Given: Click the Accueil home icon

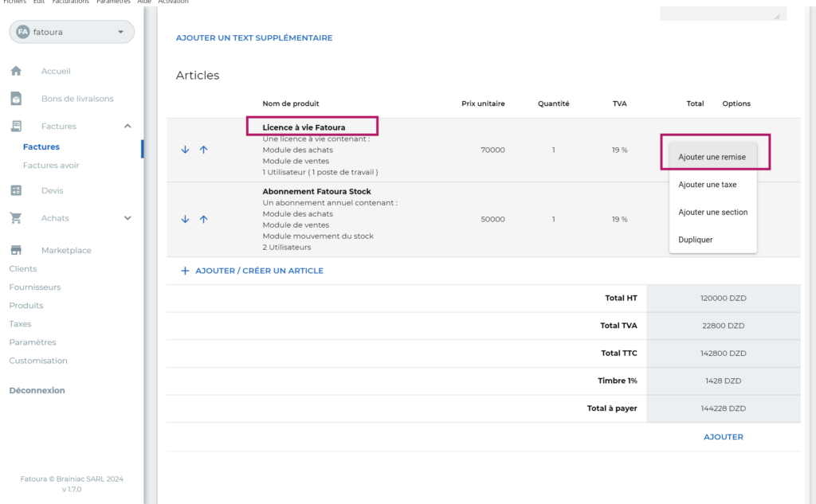Looking at the screenshot, I should [x=16, y=71].
